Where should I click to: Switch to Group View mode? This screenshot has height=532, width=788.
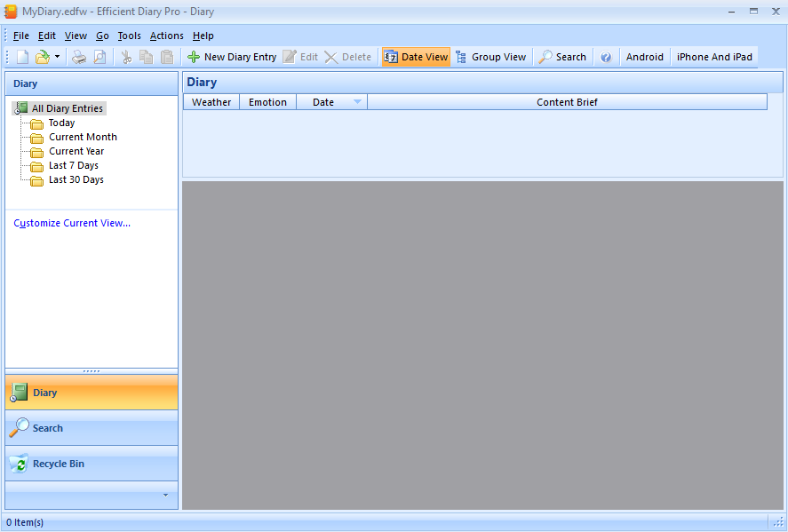click(x=491, y=57)
